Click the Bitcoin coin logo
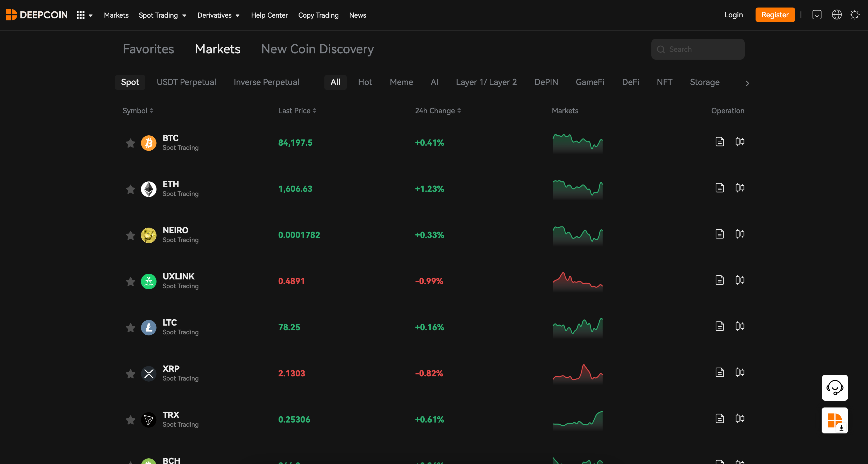The image size is (868, 464). pyautogui.click(x=149, y=143)
